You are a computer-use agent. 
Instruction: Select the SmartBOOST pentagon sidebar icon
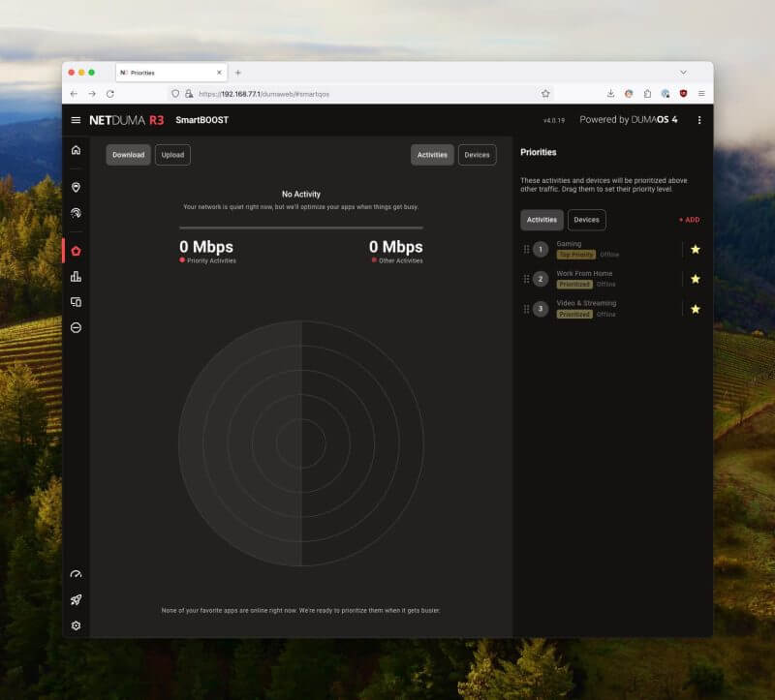pyautogui.click(x=76, y=251)
